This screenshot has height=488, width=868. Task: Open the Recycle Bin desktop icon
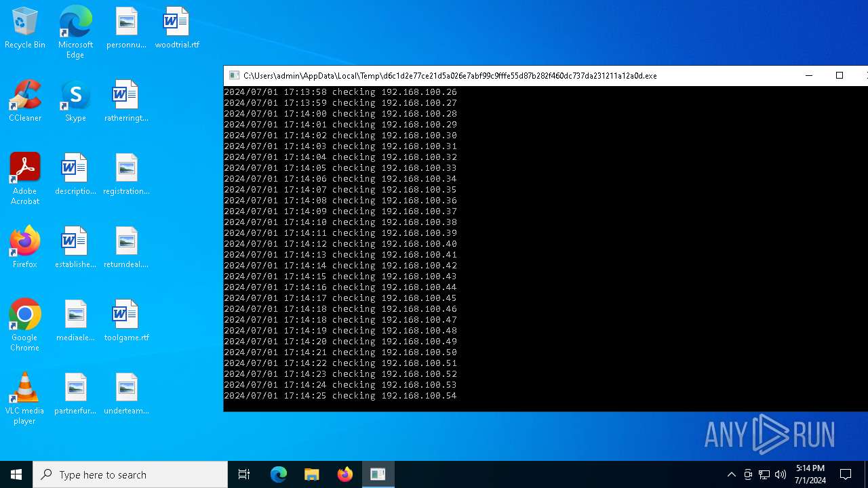click(25, 28)
